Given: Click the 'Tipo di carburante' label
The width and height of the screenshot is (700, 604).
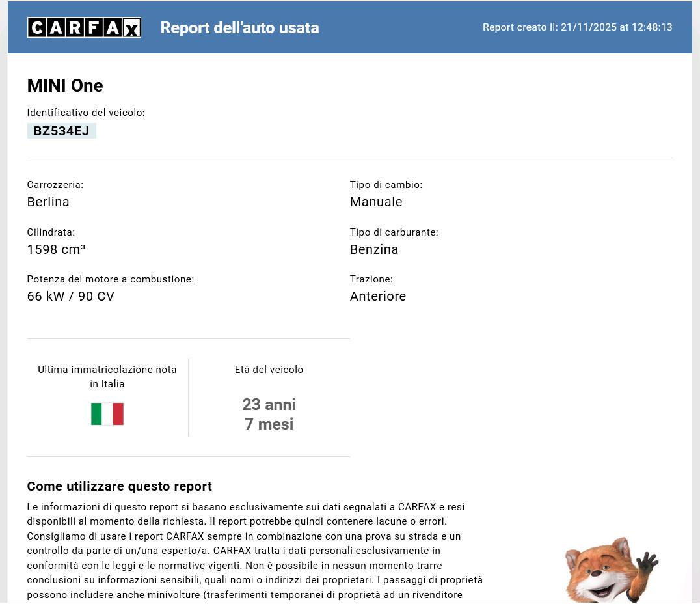Looking at the screenshot, I should tap(394, 232).
